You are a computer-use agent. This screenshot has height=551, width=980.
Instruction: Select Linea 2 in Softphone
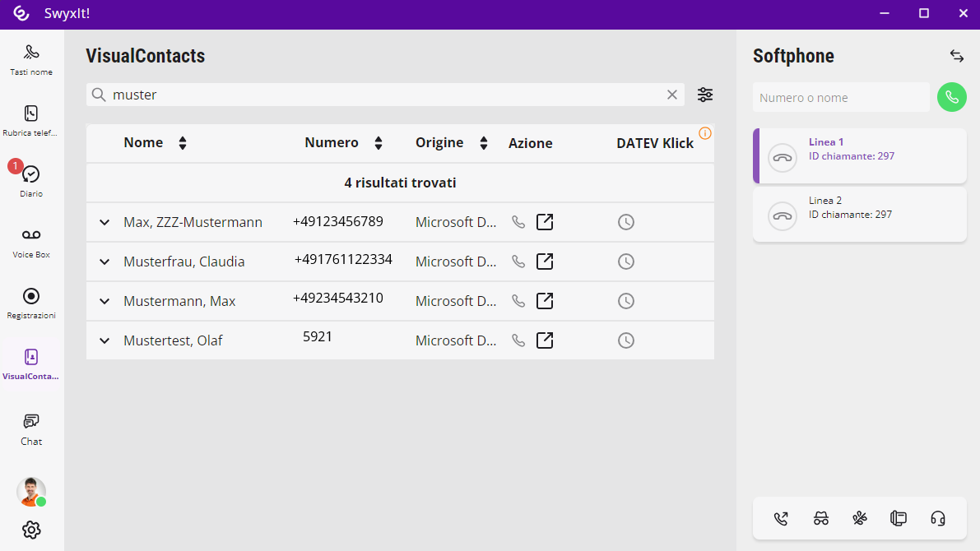(x=859, y=215)
